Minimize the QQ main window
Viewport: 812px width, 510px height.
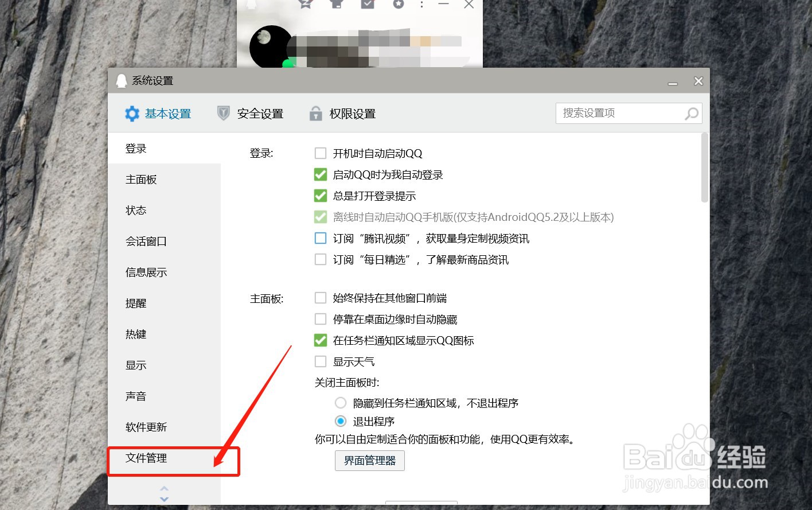pyautogui.click(x=443, y=4)
